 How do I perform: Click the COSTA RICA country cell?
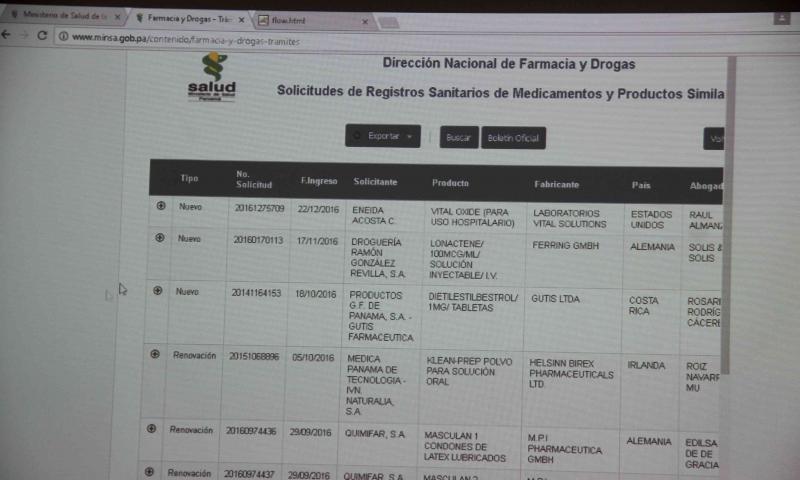pyautogui.click(x=643, y=306)
